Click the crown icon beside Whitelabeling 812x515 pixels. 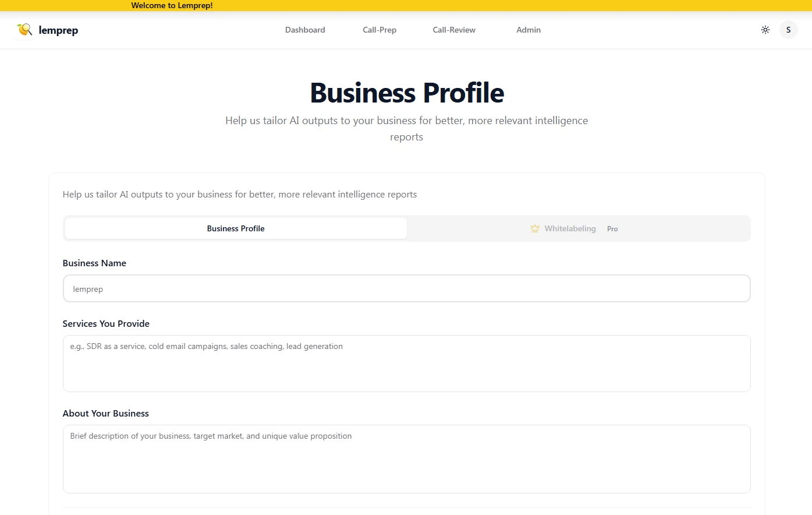coord(535,228)
